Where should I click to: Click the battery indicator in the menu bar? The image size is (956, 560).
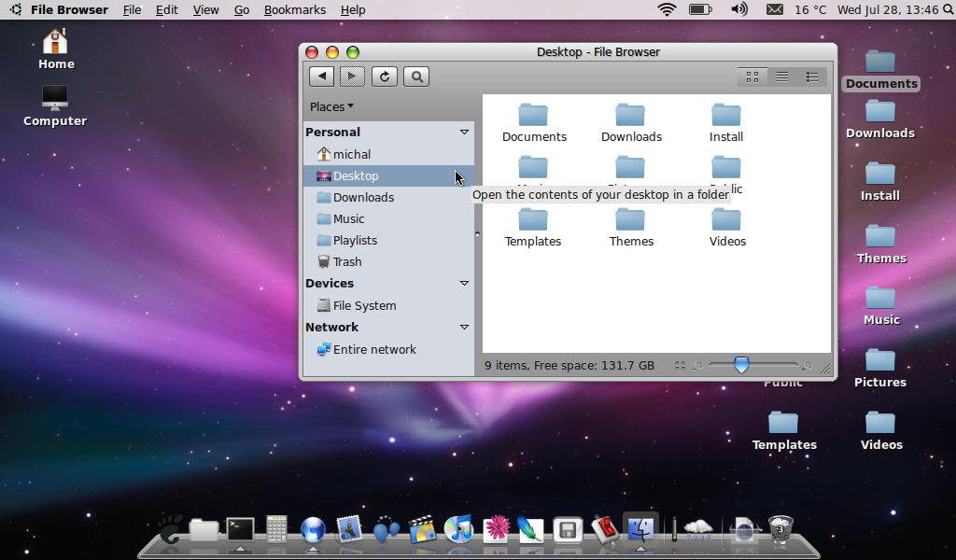click(x=700, y=9)
